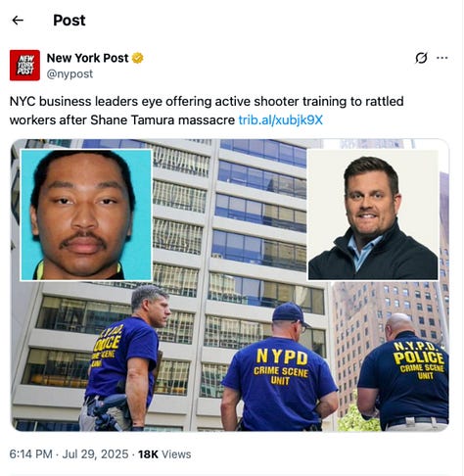Click the office building windows in photo
464x476 pixels.
261,209
